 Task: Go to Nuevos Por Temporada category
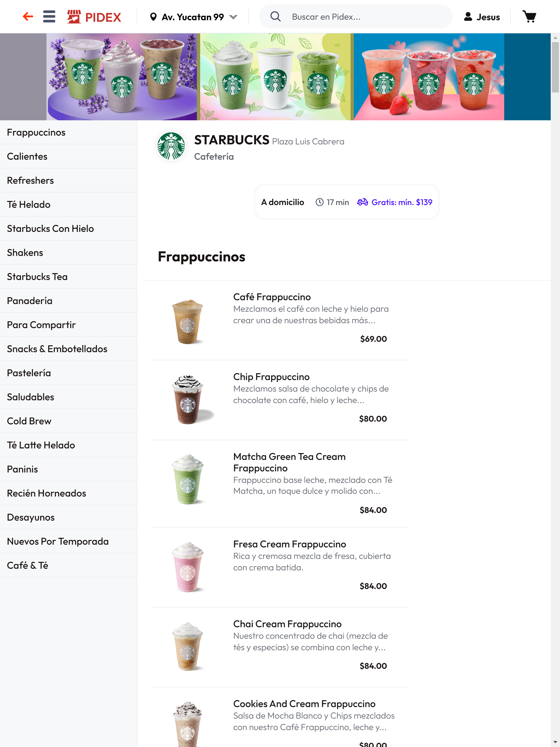pos(69,541)
